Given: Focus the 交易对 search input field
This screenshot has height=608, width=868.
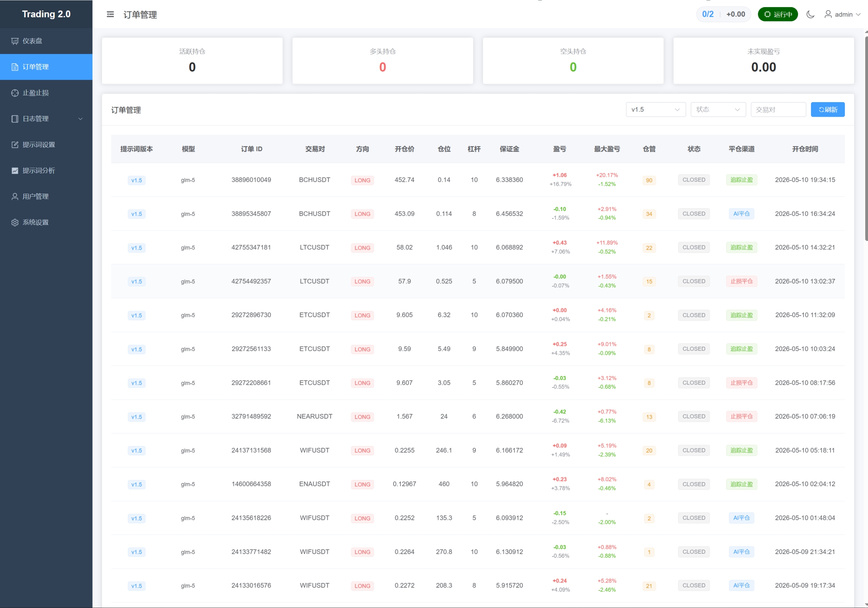Looking at the screenshot, I should point(778,110).
